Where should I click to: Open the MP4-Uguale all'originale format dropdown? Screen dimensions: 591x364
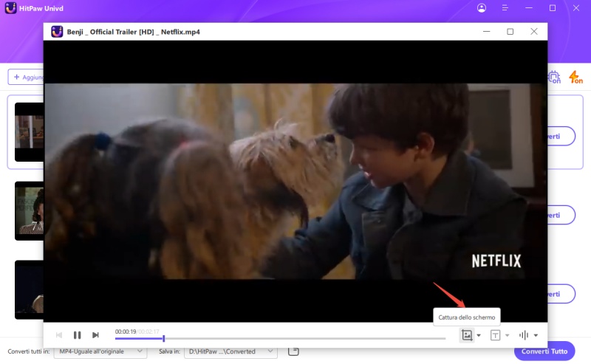click(100, 351)
